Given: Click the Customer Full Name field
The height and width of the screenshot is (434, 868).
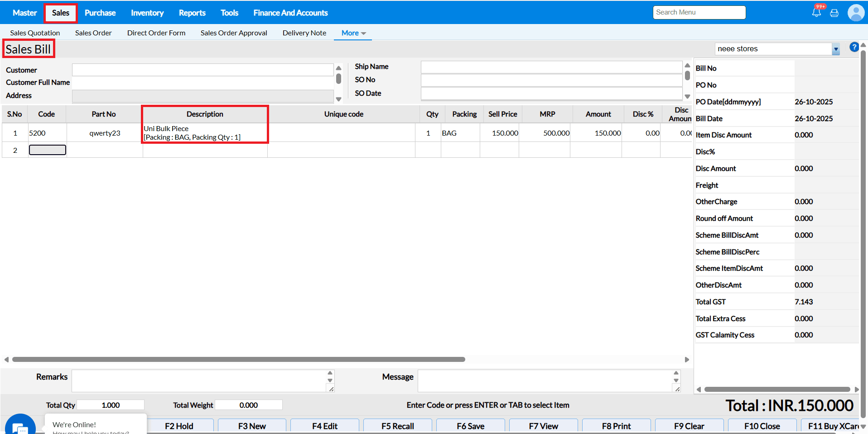Looking at the screenshot, I should [x=203, y=83].
